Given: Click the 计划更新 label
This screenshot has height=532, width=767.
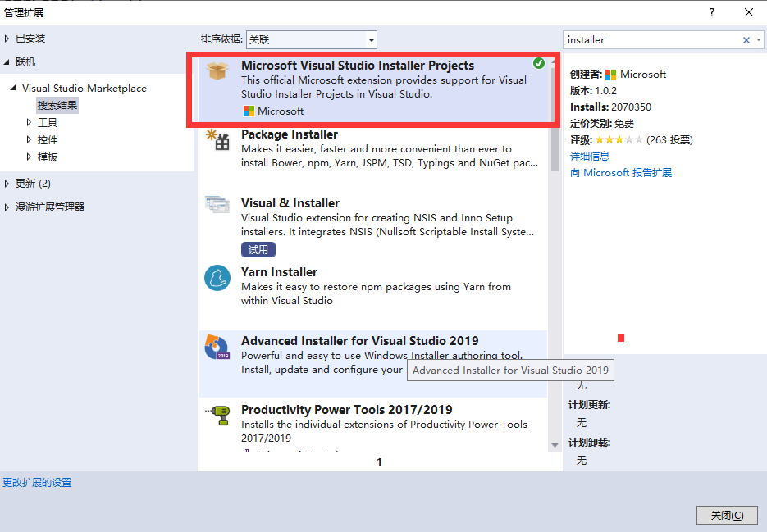Looking at the screenshot, I should tap(590, 405).
